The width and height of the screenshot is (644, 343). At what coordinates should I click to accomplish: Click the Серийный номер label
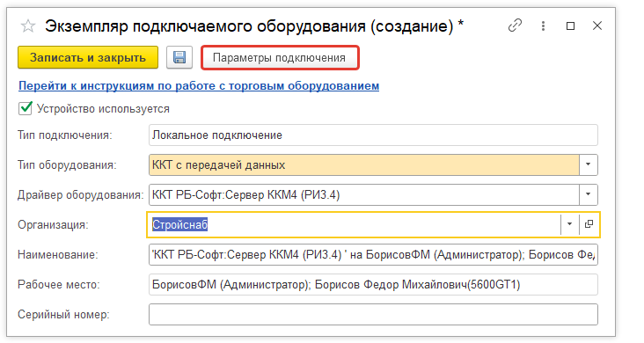[63, 315]
